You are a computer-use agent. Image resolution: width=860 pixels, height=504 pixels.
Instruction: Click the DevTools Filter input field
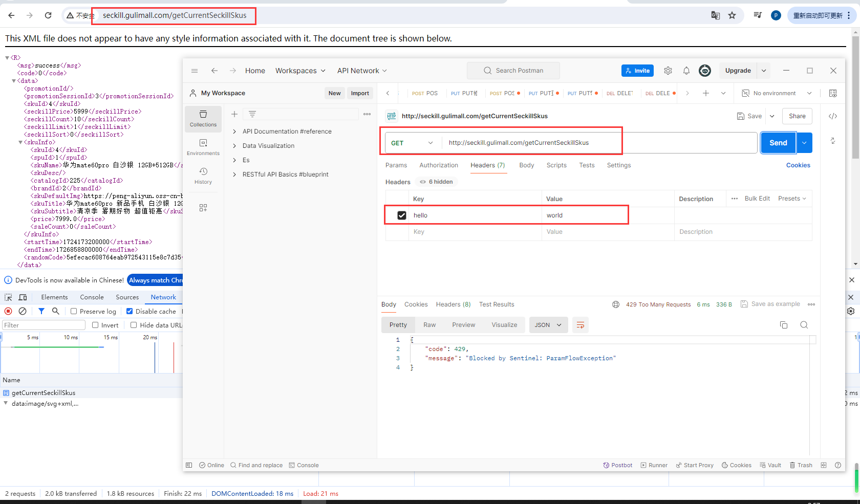click(44, 325)
